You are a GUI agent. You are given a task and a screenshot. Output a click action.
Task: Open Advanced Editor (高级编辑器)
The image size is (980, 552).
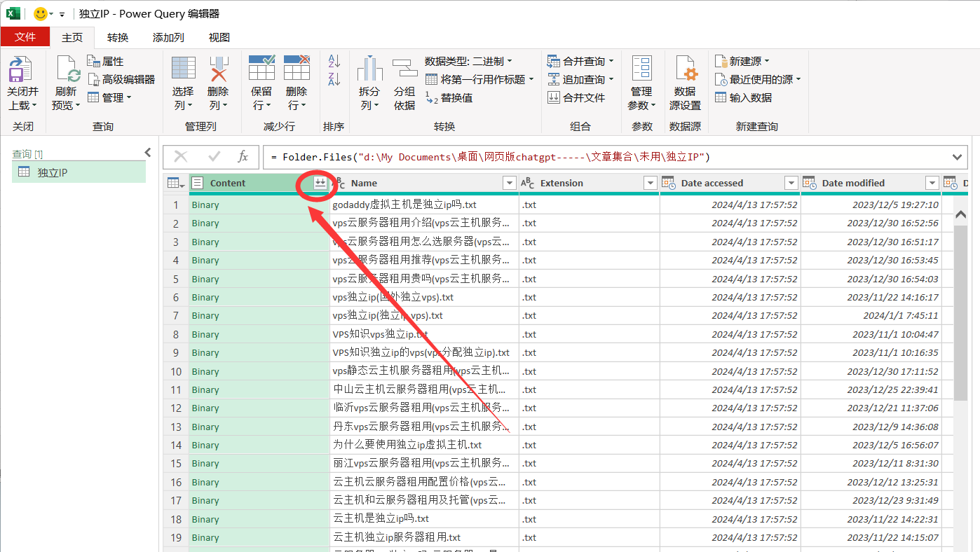pos(121,79)
